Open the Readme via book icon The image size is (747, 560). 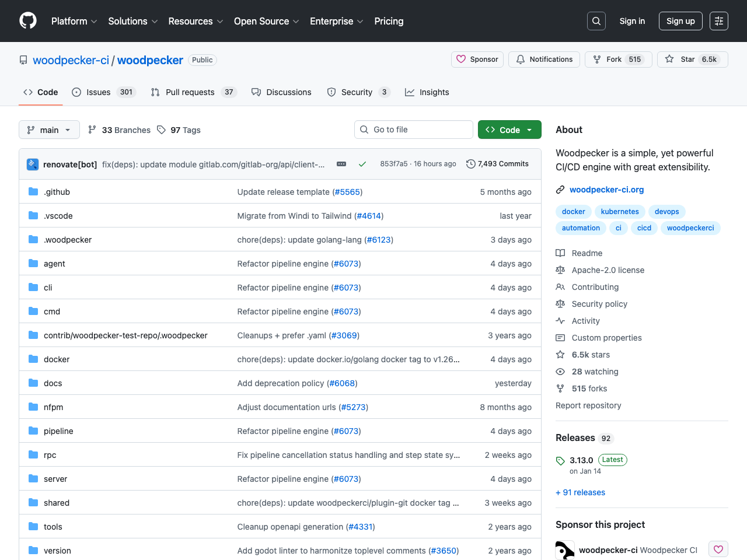[561, 253]
